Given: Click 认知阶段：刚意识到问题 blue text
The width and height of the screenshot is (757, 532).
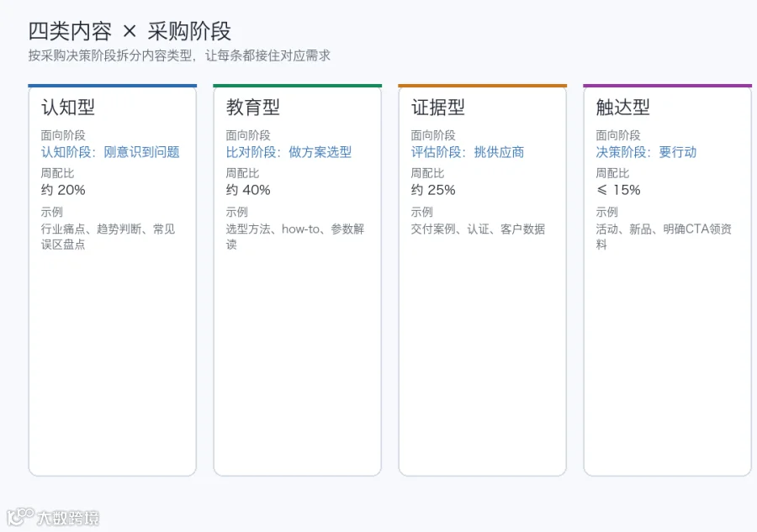Looking at the screenshot, I should click(110, 152).
